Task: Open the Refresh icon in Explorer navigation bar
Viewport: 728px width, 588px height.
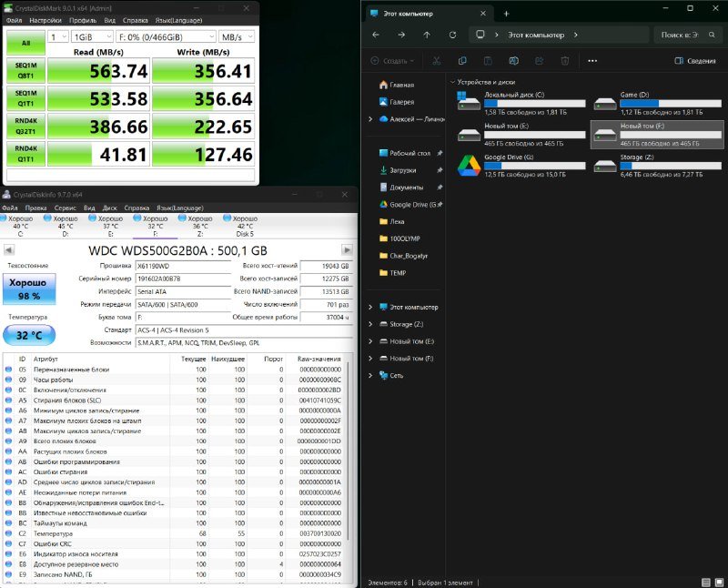Action: (452, 34)
